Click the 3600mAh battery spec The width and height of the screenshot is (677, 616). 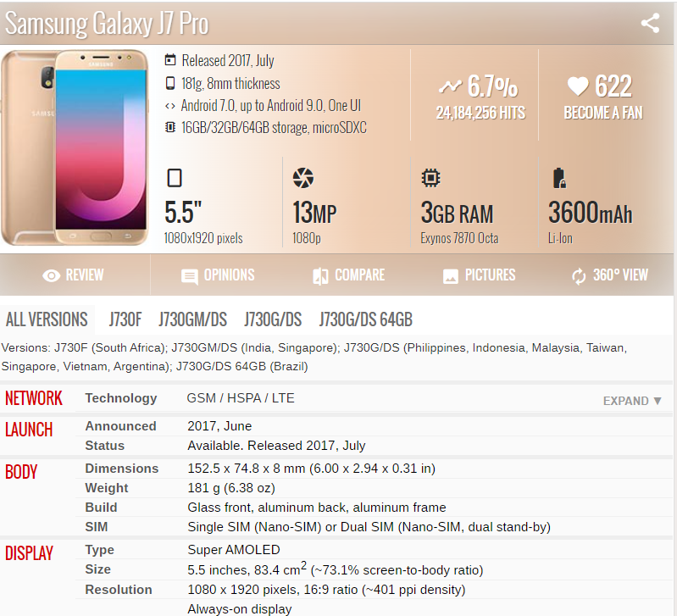pyautogui.click(x=590, y=213)
